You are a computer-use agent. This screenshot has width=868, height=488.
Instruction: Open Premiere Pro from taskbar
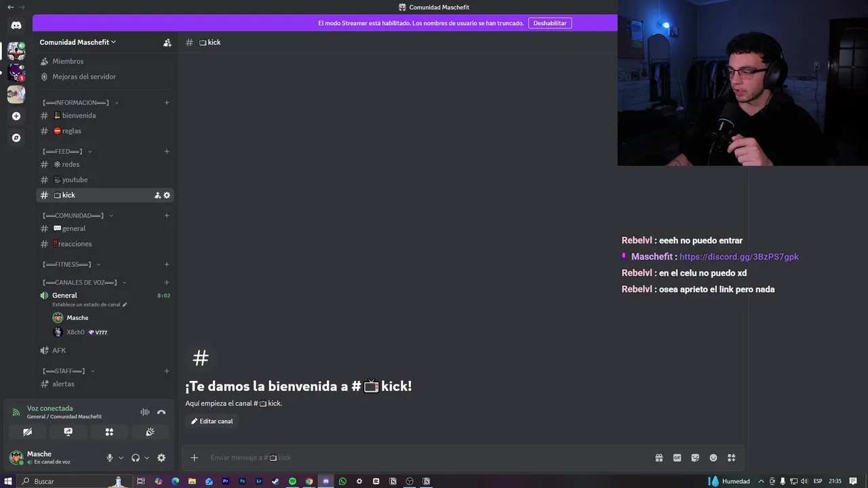point(226,481)
